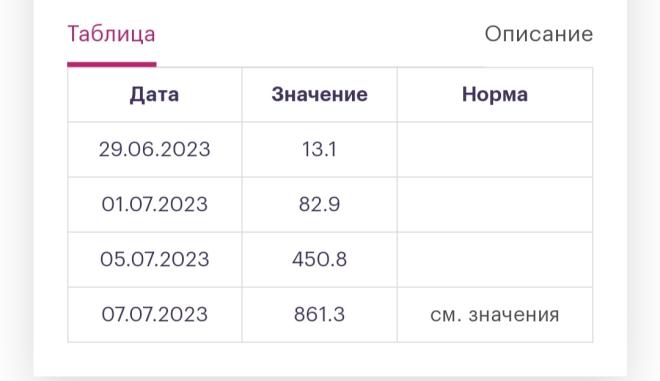Click the pink underline beneath Таблица
Screen dimensions: 660x381
(112, 64)
